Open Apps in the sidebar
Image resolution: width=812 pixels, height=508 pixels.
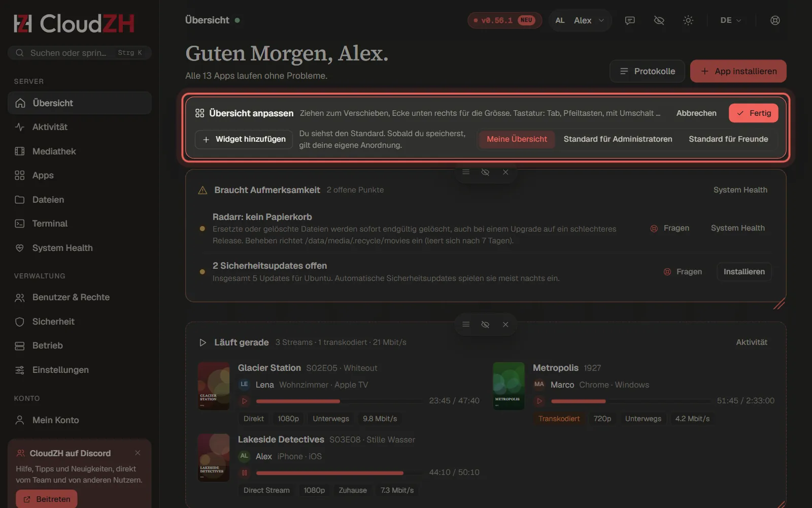point(80,175)
